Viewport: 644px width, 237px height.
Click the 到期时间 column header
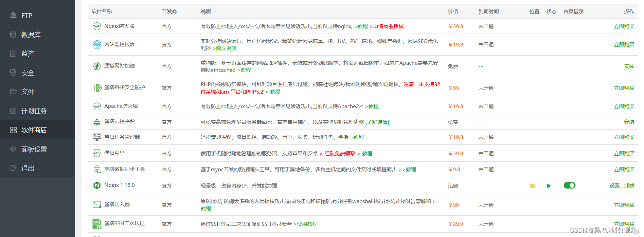[x=488, y=12]
